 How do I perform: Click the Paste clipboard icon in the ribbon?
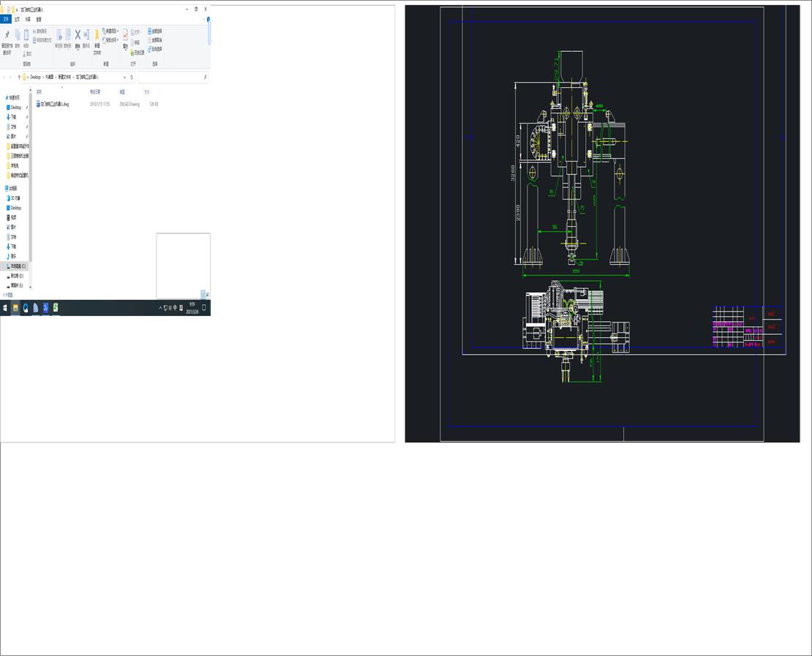click(x=26, y=36)
